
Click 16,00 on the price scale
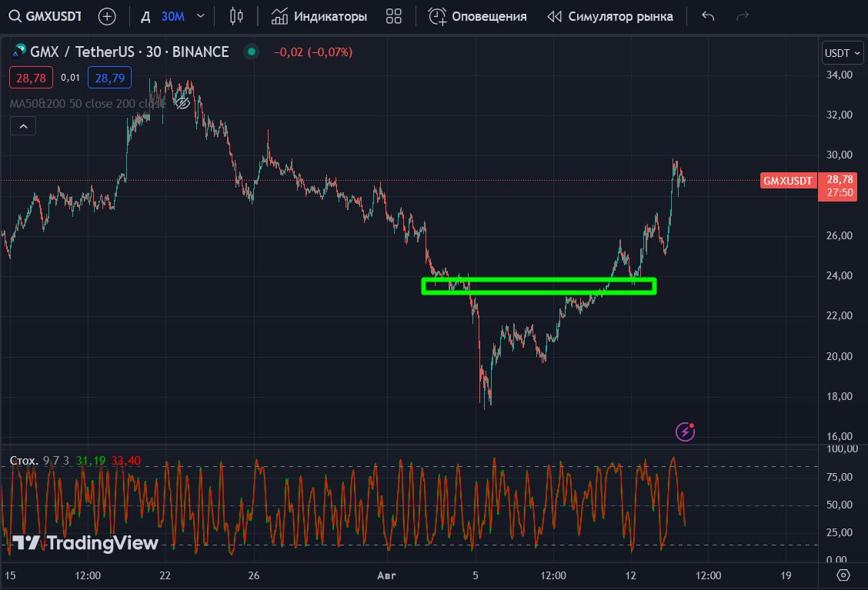(840, 437)
